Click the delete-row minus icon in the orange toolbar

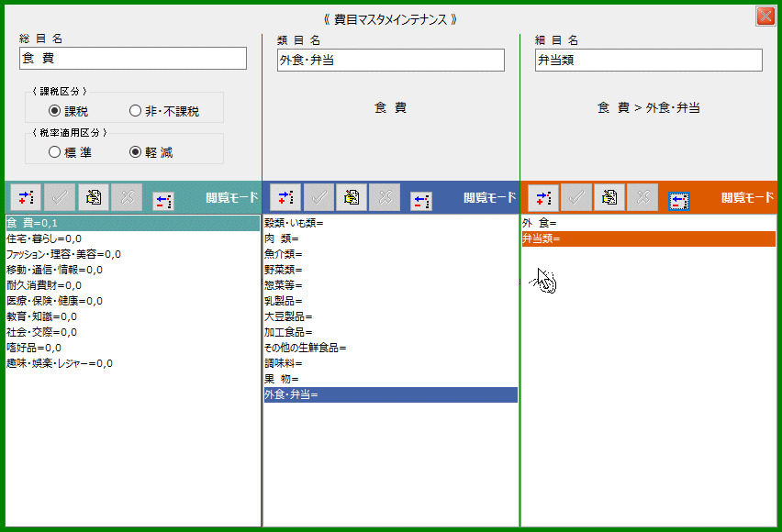click(679, 202)
